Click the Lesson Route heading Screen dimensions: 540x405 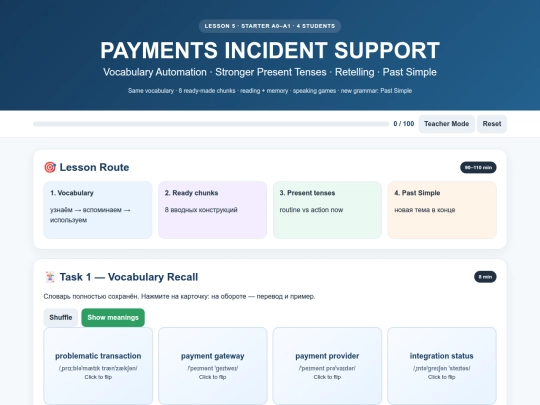coord(94,167)
